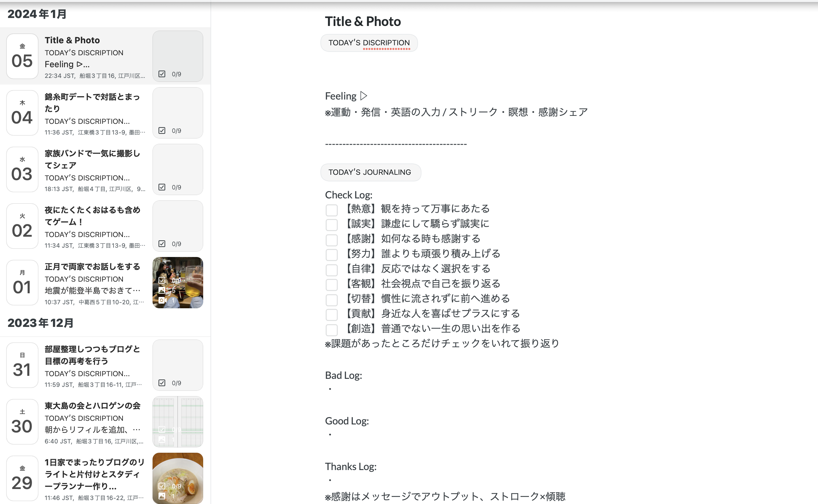Toggle the 【創造】 checkbox item
The width and height of the screenshot is (818, 504).
click(x=331, y=330)
